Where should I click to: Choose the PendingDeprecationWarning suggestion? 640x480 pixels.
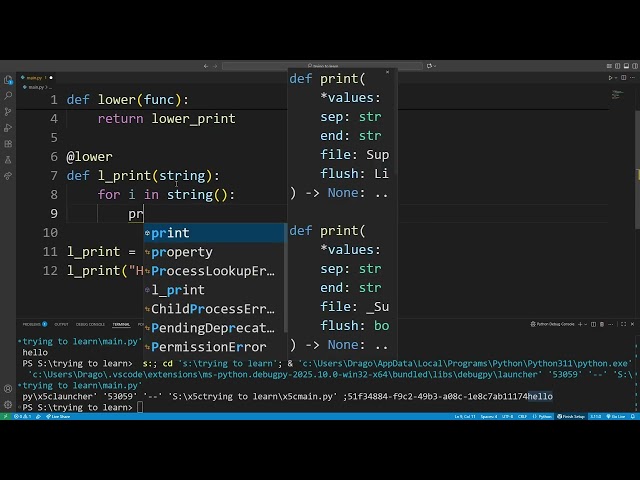pos(214,328)
